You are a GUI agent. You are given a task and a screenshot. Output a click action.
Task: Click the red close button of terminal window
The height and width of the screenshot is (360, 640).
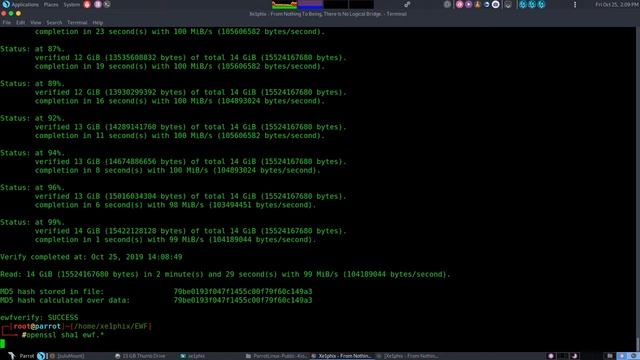tap(4, 14)
